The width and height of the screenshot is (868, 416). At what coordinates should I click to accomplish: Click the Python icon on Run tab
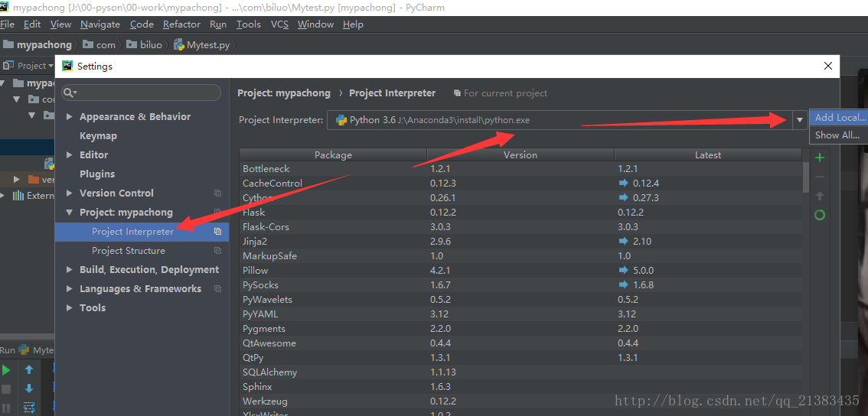pos(24,350)
